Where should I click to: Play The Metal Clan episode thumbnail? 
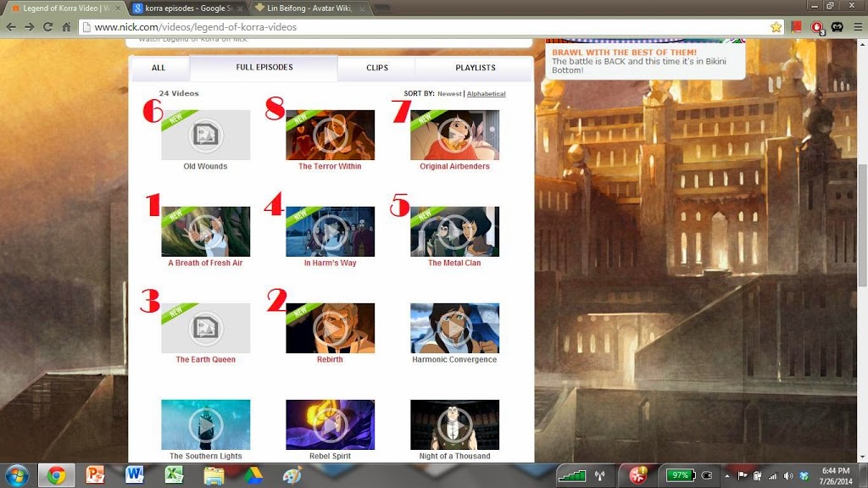tap(454, 232)
